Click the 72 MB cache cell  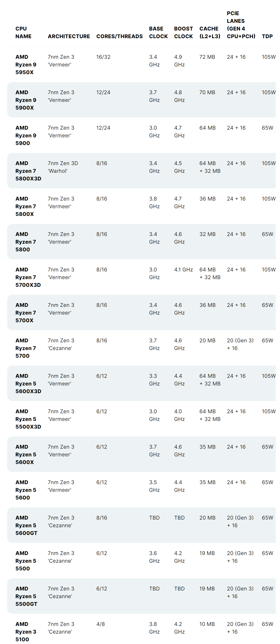tap(207, 57)
